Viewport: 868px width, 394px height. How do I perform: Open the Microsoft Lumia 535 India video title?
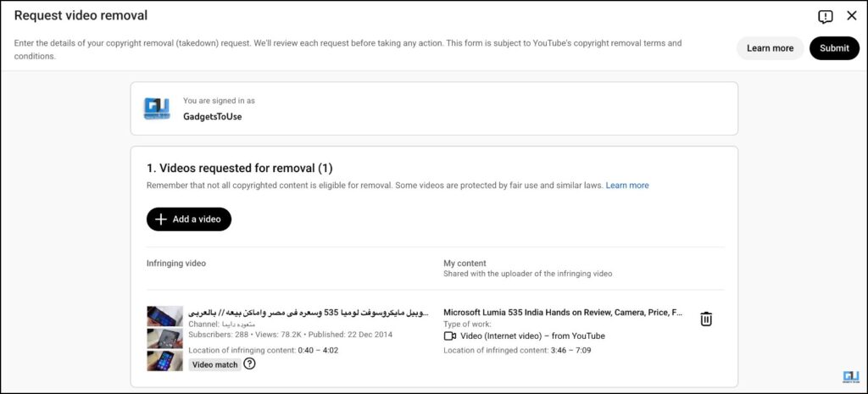[563, 312]
